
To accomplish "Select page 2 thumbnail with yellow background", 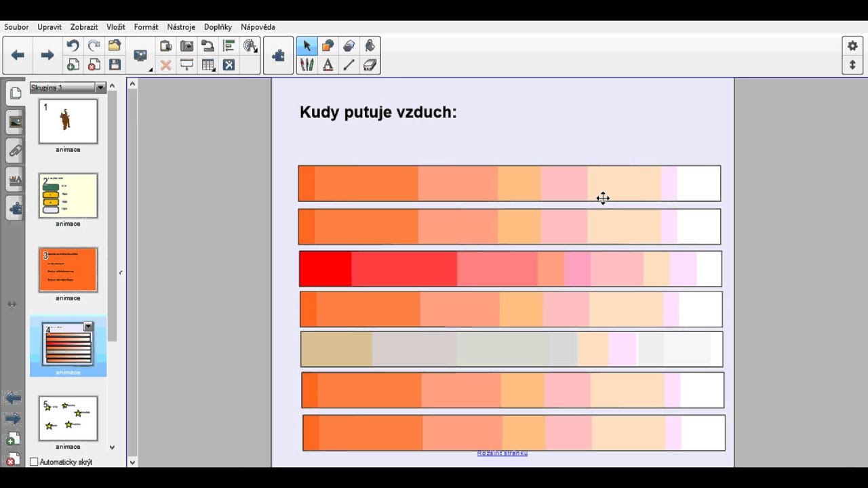I will click(x=68, y=196).
